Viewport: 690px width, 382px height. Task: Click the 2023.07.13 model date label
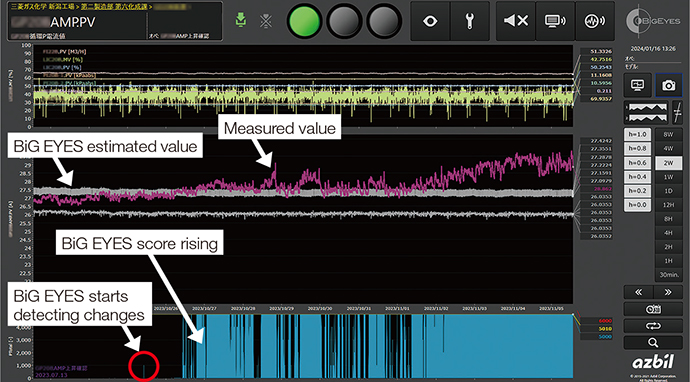point(51,375)
